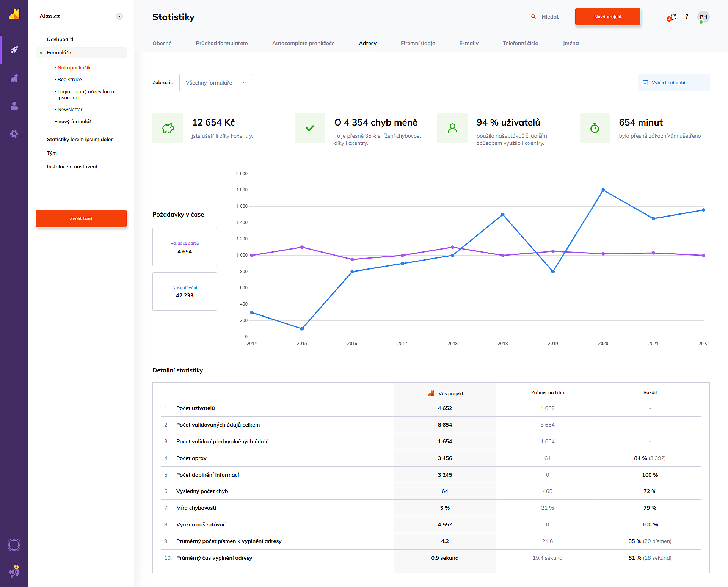
Task: Click the Zvolit tarif button
Action: tap(81, 218)
